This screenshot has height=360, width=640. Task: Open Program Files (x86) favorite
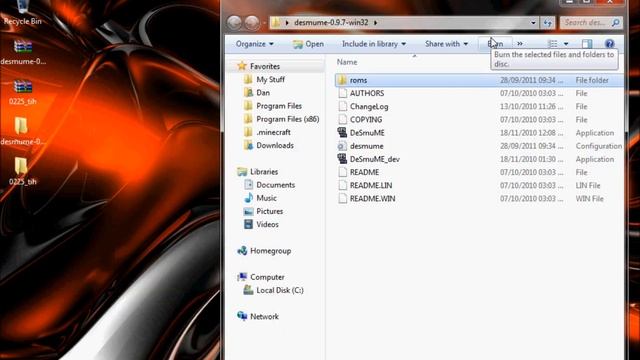coord(287,119)
